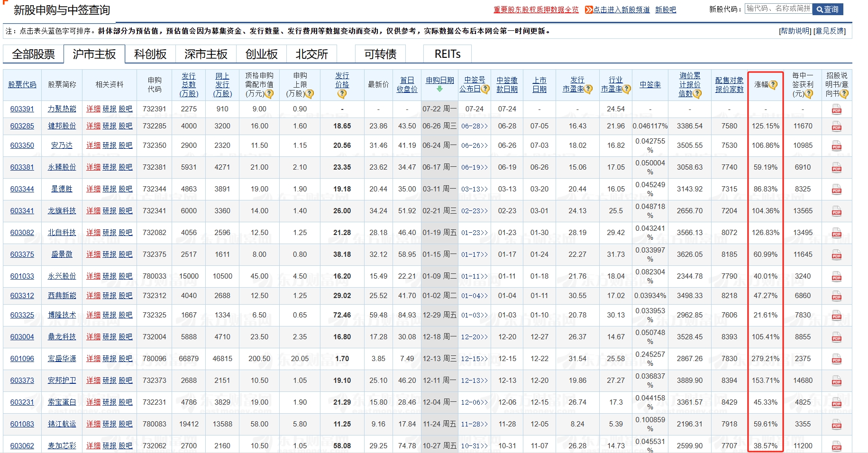This screenshot has width=868, height=453.
Task: Click the PDF icon in 安乃达 row
Action: pyautogui.click(x=836, y=146)
